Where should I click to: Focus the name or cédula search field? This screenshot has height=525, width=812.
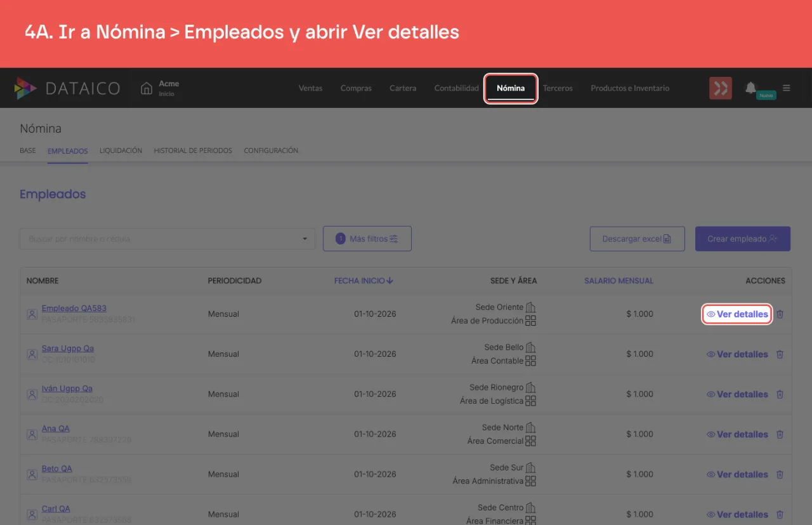coord(167,239)
